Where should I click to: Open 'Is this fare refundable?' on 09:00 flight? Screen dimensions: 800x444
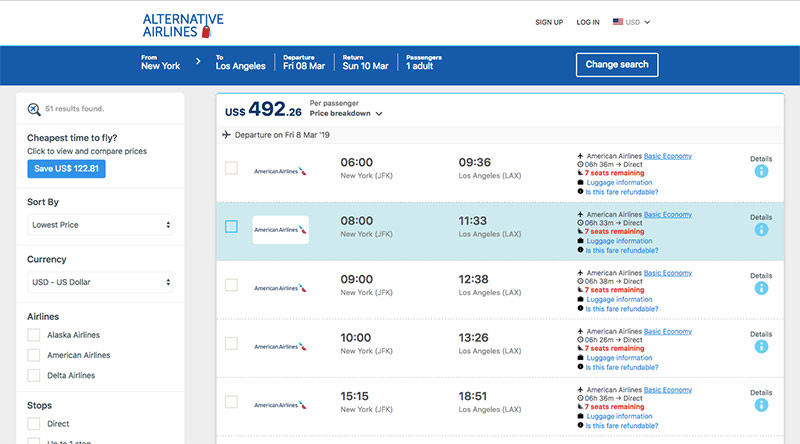tap(621, 309)
